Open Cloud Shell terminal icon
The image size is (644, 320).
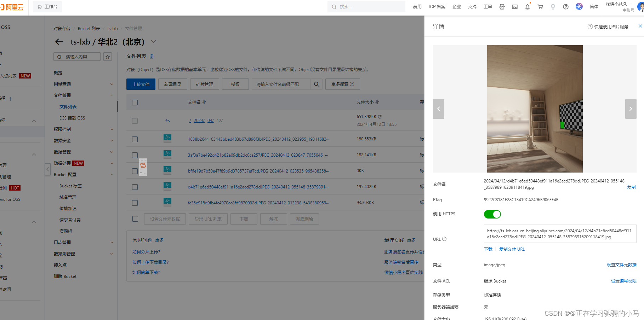click(515, 7)
